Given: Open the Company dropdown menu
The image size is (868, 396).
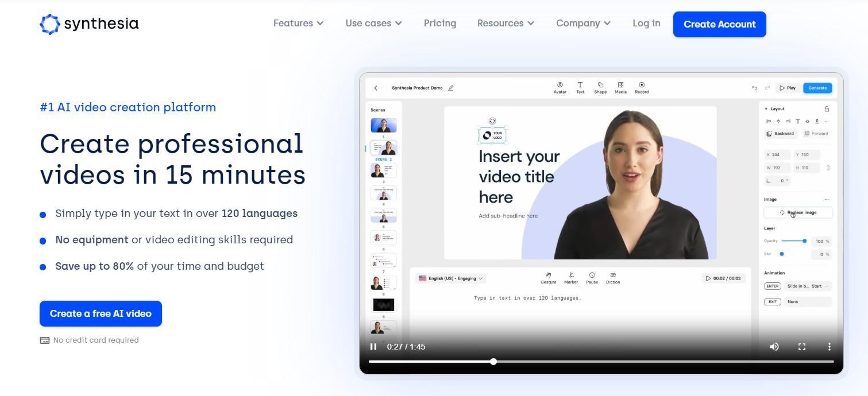Looking at the screenshot, I should tap(583, 24).
